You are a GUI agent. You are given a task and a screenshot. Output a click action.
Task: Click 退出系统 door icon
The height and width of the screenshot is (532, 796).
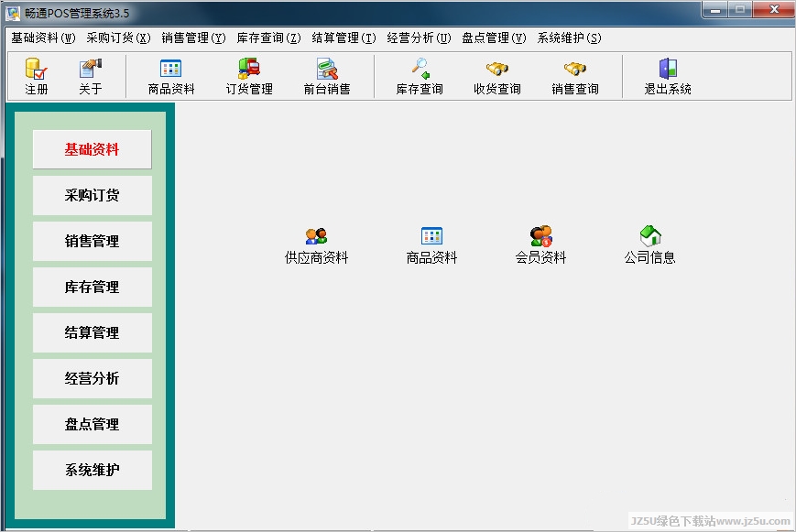point(668,76)
